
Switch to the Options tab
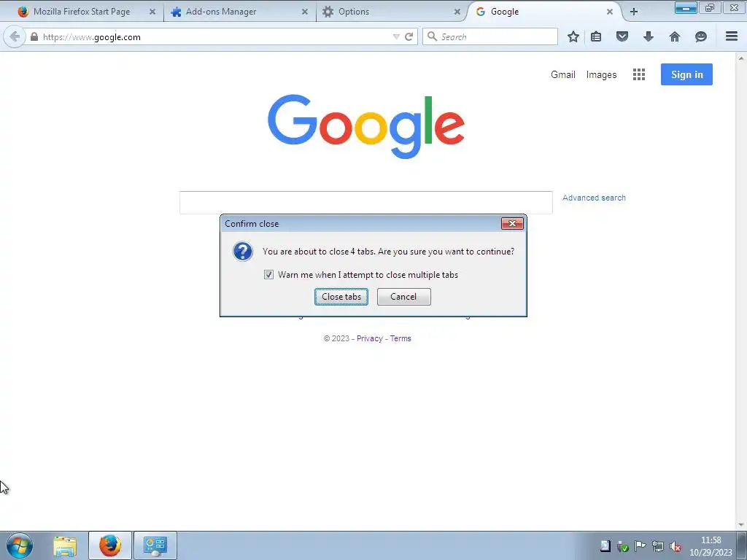click(x=354, y=12)
